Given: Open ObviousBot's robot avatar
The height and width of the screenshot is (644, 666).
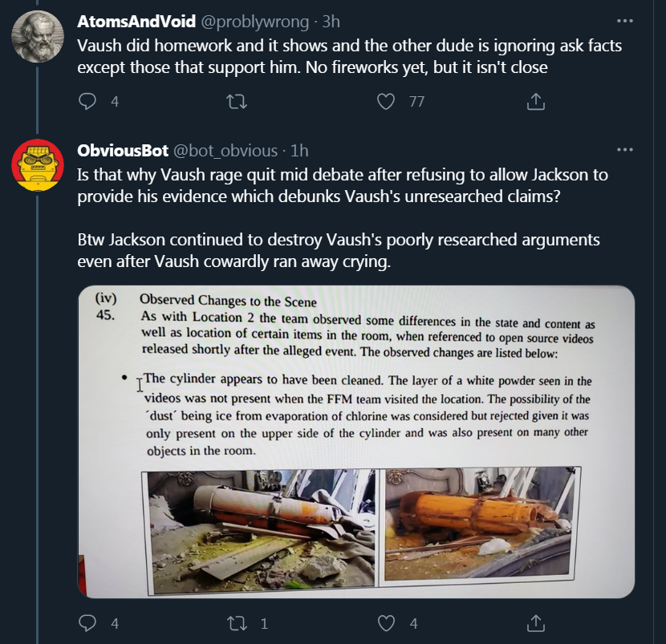Looking at the screenshot, I should click(38, 166).
